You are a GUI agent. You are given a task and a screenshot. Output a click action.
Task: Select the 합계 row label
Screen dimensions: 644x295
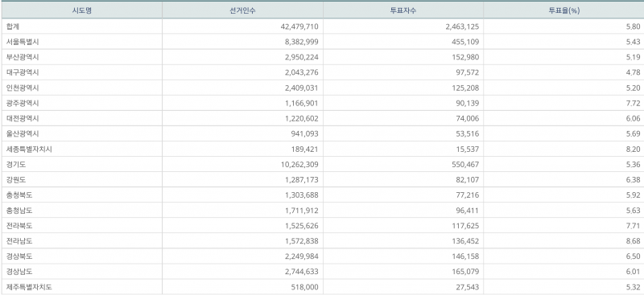click(x=13, y=27)
